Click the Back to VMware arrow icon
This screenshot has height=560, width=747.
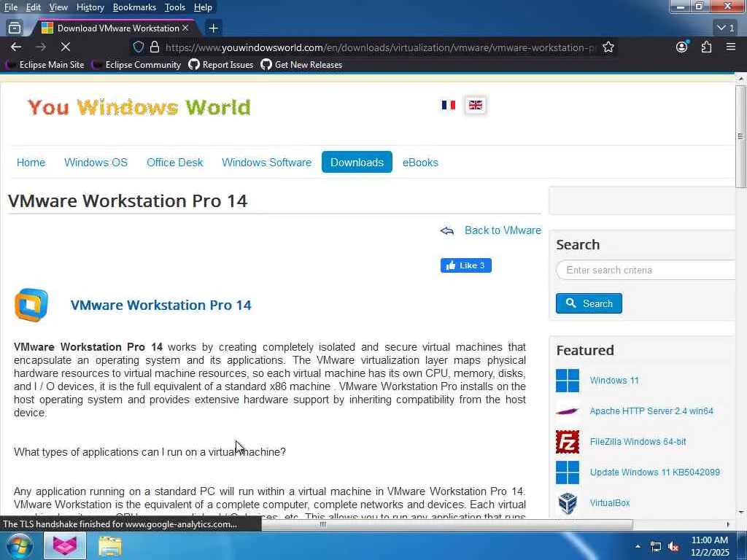447,231
